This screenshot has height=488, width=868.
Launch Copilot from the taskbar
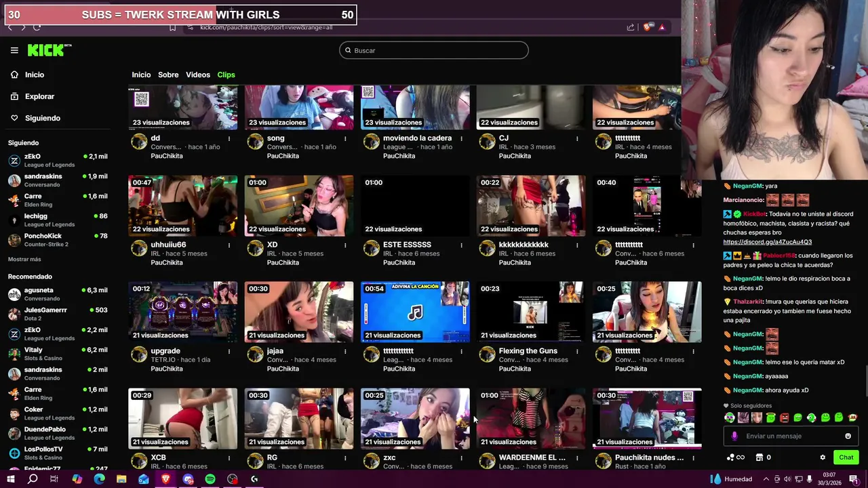[77, 479]
